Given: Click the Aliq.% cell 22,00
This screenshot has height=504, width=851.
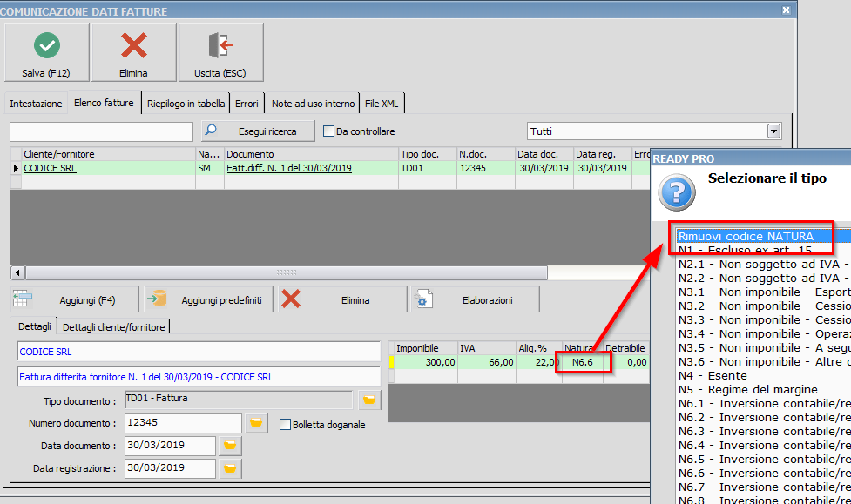Looking at the screenshot, I should click(x=538, y=362).
